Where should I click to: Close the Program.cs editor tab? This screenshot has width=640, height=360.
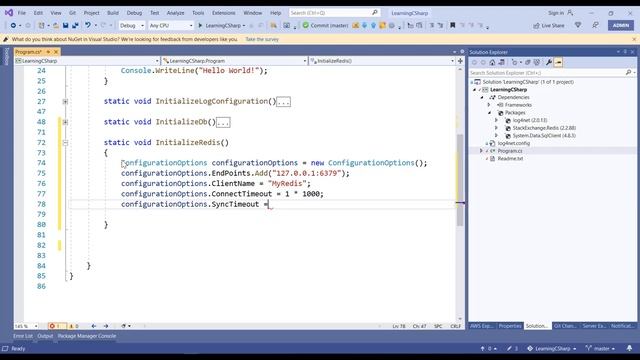point(56,52)
